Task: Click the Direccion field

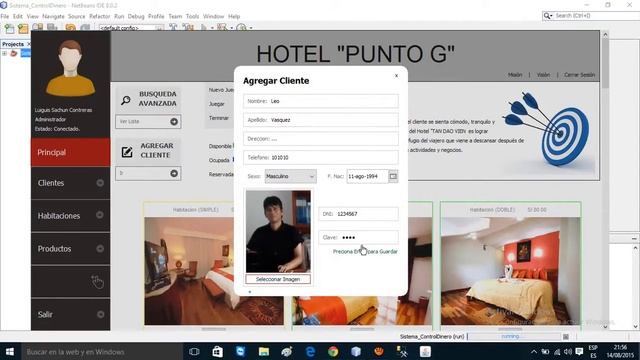Action: point(321,138)
